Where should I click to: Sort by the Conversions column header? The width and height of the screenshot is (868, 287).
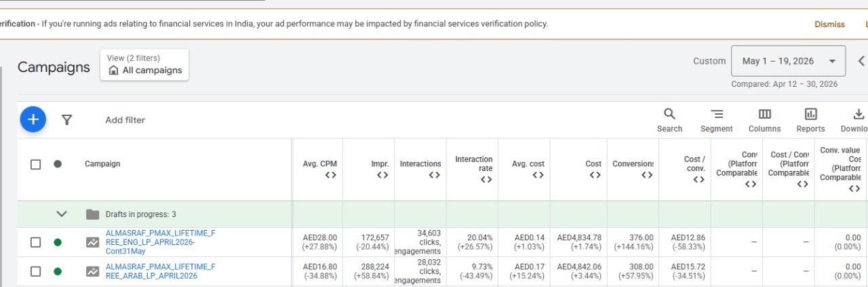[x=633, y=169]
